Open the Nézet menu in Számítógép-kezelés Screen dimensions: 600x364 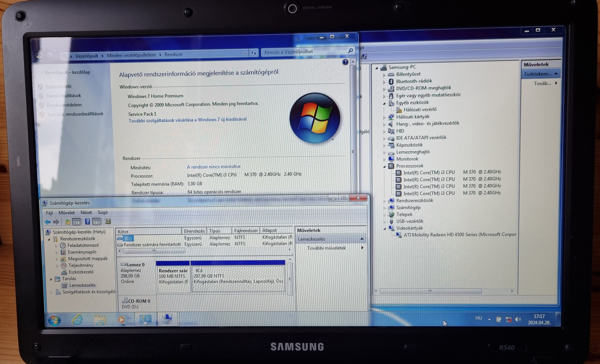86,212
